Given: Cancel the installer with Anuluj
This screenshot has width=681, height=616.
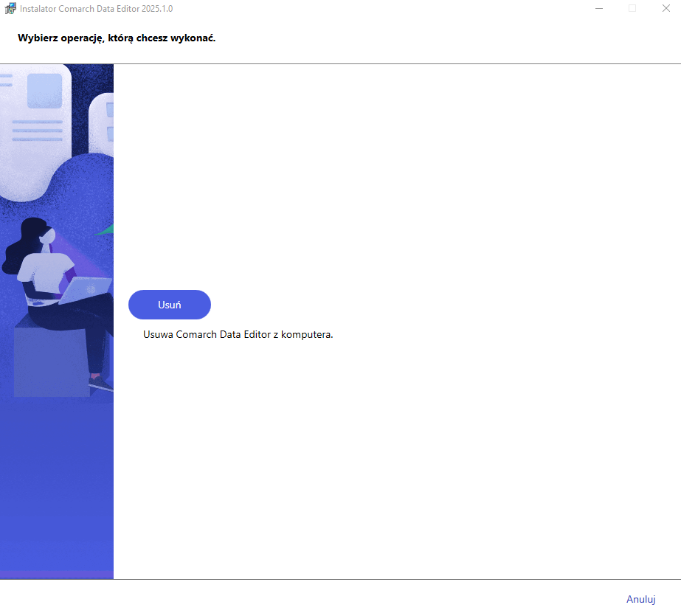Looking at the screenshot, I should click(x=640, y=599).
